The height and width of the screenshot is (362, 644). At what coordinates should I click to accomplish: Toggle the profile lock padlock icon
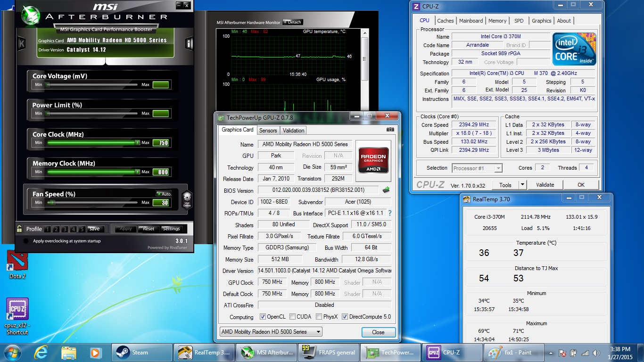(19, 229)
